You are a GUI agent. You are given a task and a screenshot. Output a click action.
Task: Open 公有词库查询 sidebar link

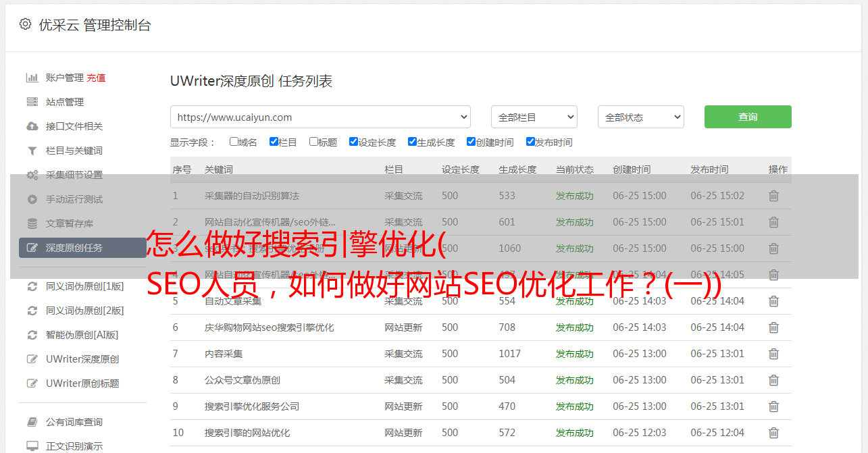74,422
